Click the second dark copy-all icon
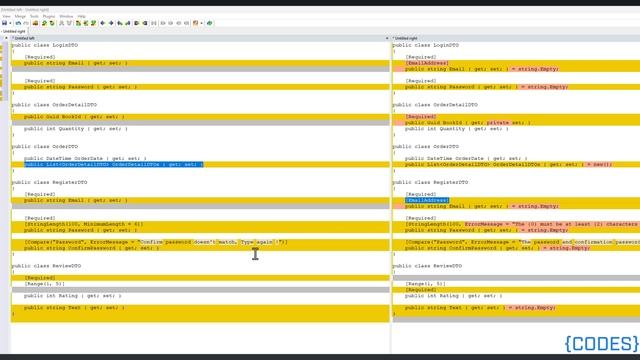This screenshot has height=360, width=640. 145,23
